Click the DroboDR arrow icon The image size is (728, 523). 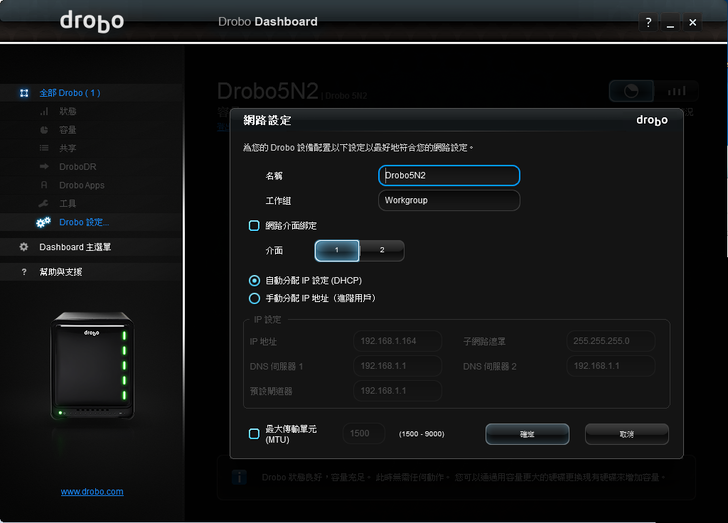click(44, 166)
